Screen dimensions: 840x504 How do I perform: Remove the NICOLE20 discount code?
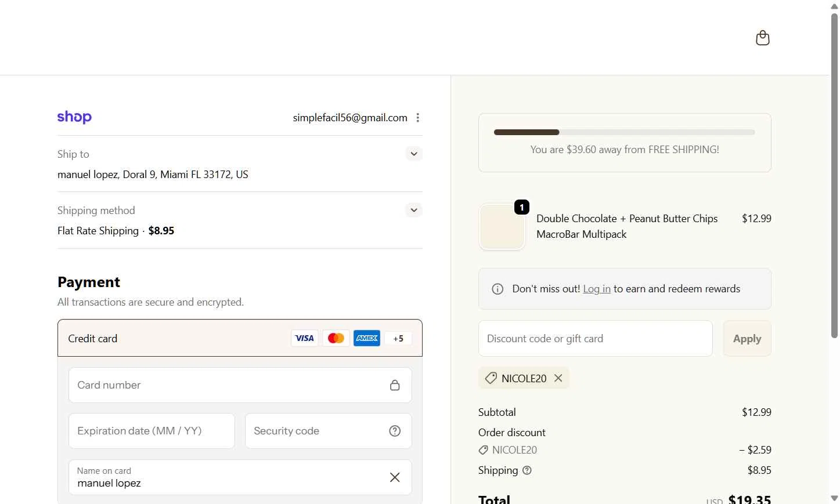click(558, 378)
